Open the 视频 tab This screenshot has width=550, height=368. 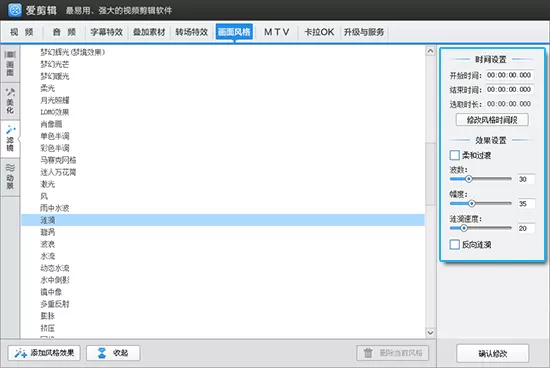click(22, 32)
